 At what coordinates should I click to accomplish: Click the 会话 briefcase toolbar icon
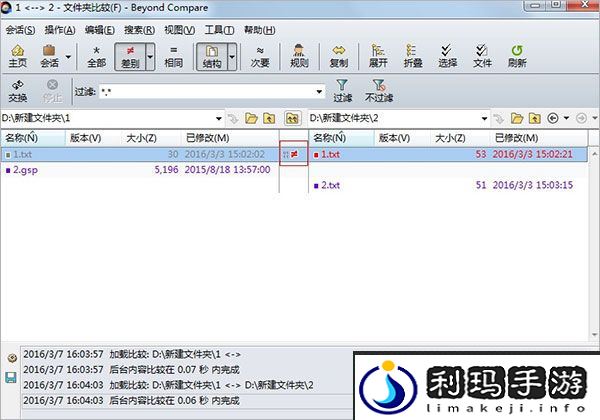click(49, 56)
